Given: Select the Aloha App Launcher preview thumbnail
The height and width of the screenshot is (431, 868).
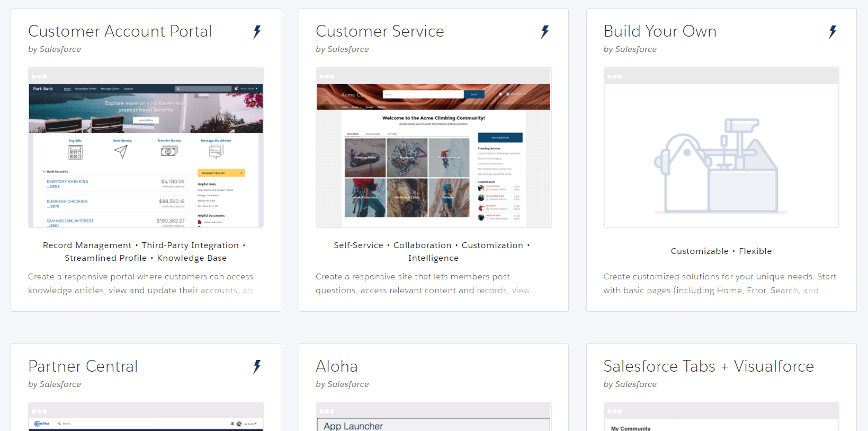Looking at the screenshot, I should tap(434, 417).
